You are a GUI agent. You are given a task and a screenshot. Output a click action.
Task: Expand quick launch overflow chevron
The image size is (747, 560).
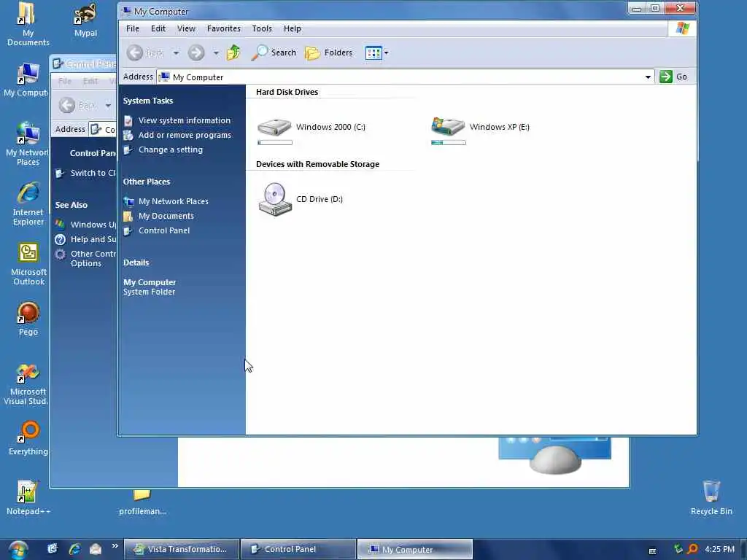(115, 545)
